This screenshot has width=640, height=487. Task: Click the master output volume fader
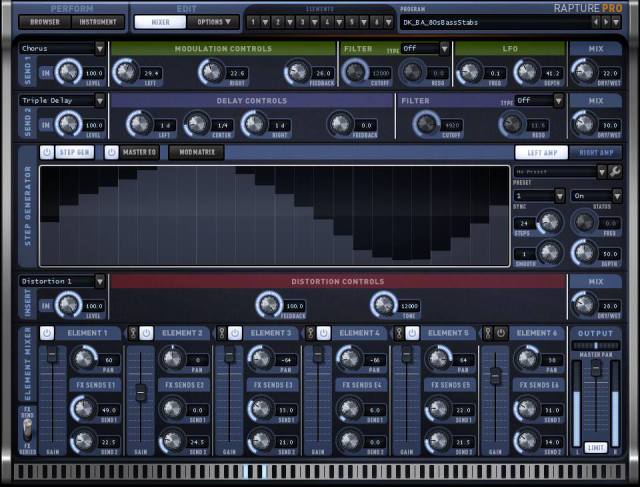pos(596,369)
